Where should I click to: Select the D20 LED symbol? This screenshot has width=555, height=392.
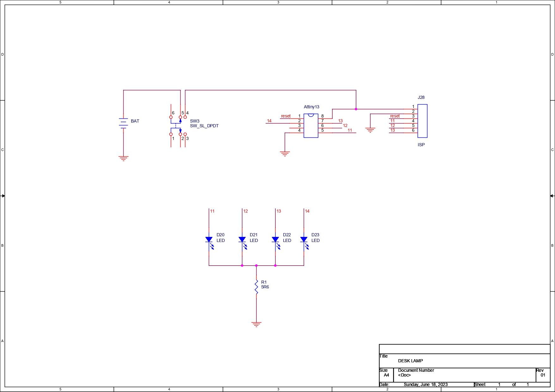click(x=209, y=242)
